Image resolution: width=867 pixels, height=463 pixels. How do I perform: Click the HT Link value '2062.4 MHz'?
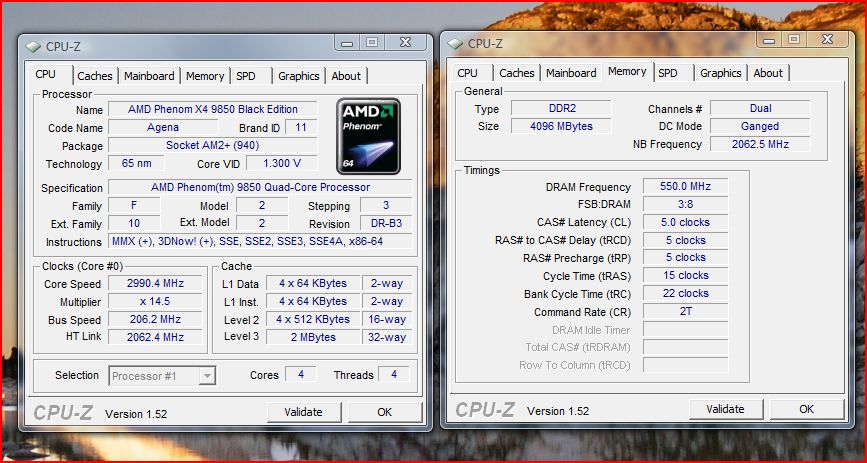click(155, 337)
